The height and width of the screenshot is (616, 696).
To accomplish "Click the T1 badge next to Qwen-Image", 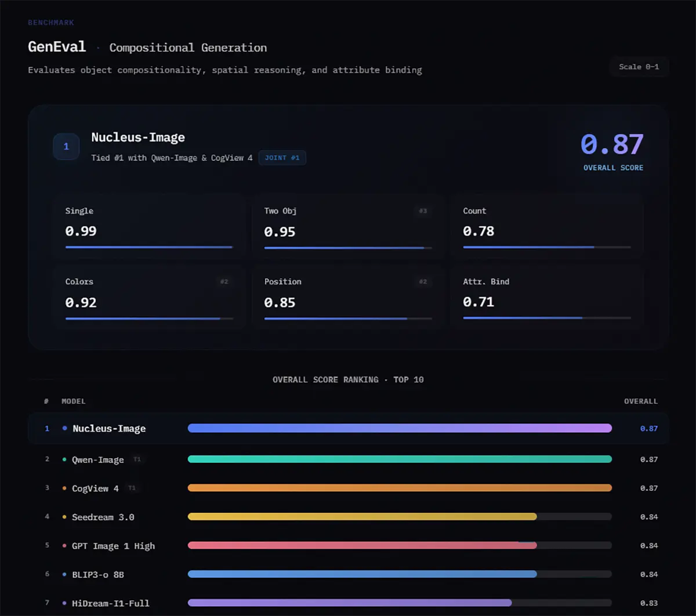I will click(x=137, y=459).
